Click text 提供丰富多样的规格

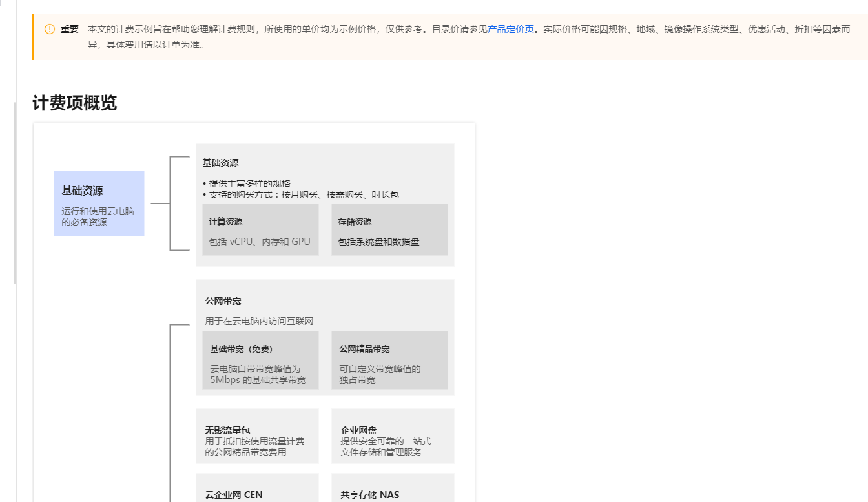coord(249,183)
